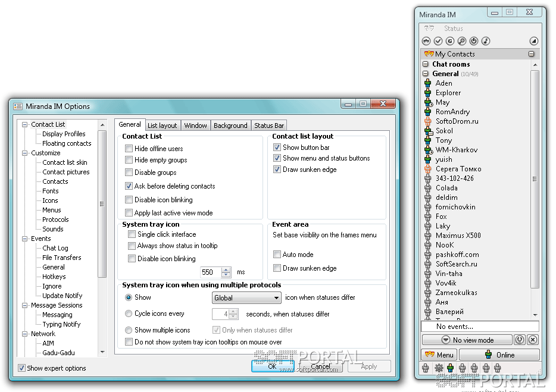Click the green online protocol status icon
Screen dimensions: 556x392
449,369
